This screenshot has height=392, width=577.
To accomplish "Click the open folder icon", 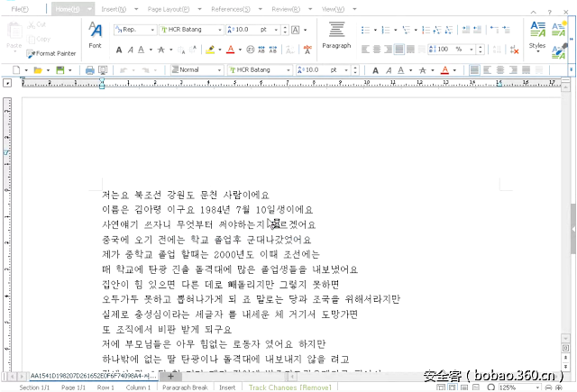I will pyautogui.click(x=38, y=70).
